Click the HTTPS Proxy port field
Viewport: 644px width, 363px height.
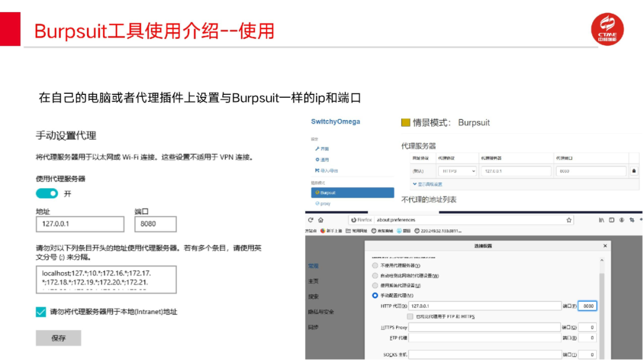tap(587, 327)
